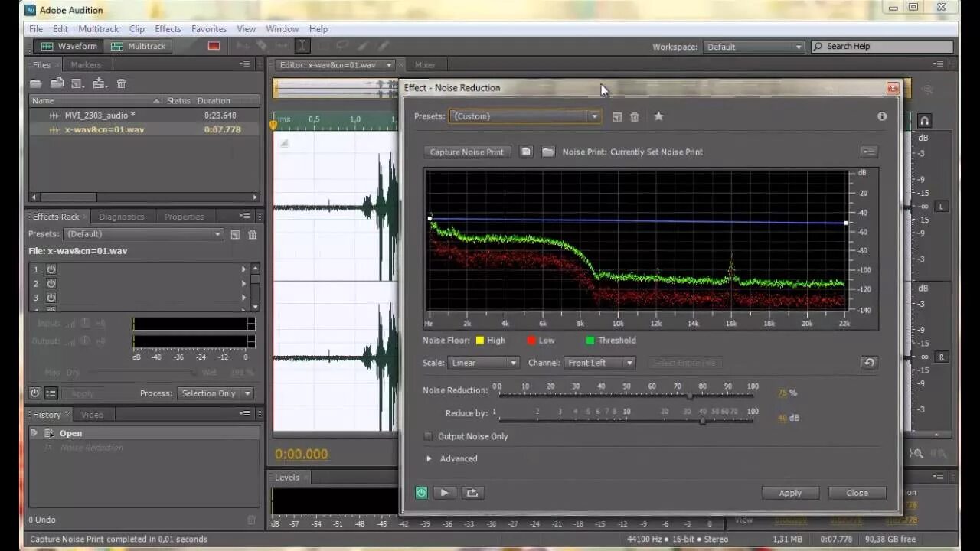This screenshot has height=551, width=980.
Task: Open Scale Linear dropdown
Action: coord(484,363)
